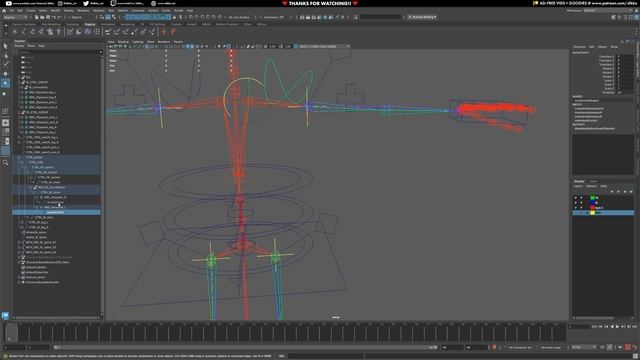The width and height of the screenshot is (640, 360).
Task: Pick the Paint Selection brush tool
Action: 5,64
